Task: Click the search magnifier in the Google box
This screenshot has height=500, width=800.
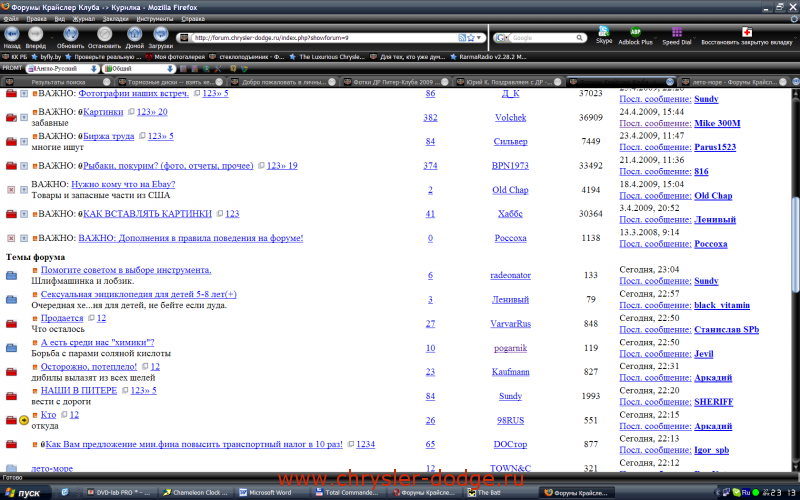Action: pyautogui.click(x=579, y=38)
